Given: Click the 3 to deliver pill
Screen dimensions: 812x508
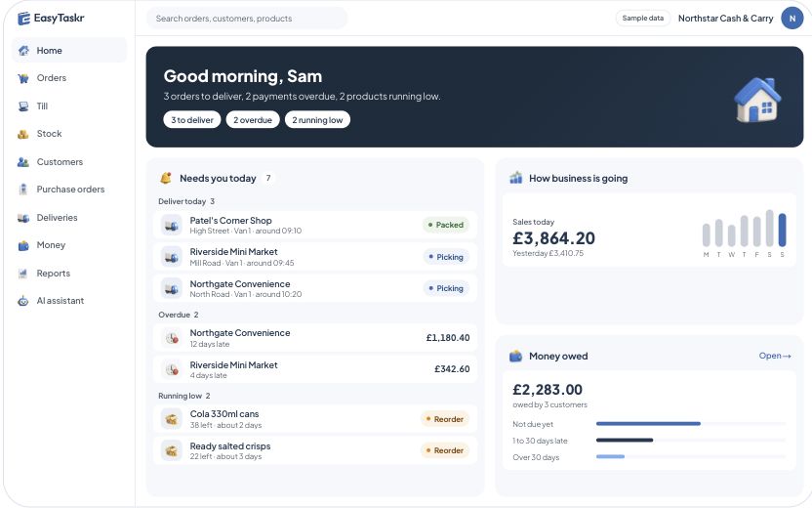Looking at the screenshot, I should 192,120.
